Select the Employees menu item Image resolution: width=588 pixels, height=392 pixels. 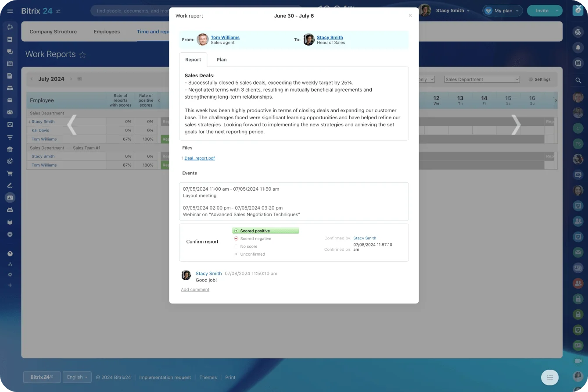click(x=107, y=32)
